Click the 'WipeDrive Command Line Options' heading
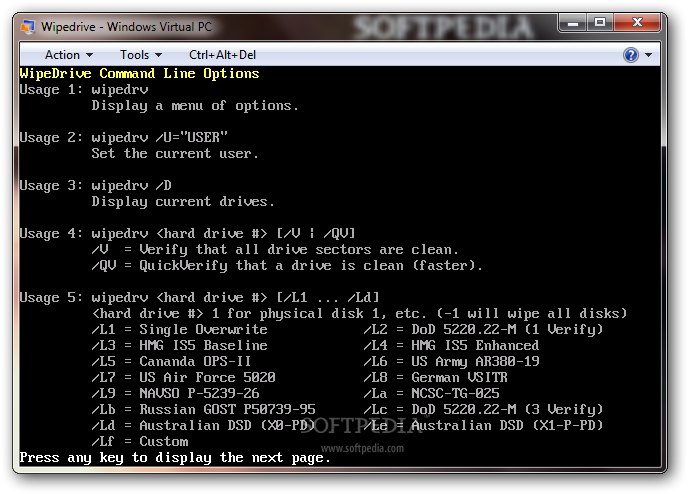This screenshot has width=688, height=494. coord(140,74)
